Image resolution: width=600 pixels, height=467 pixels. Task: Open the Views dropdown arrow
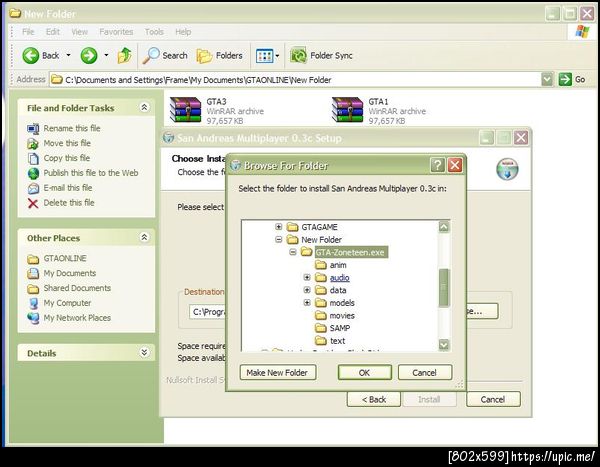click(277, 56)
